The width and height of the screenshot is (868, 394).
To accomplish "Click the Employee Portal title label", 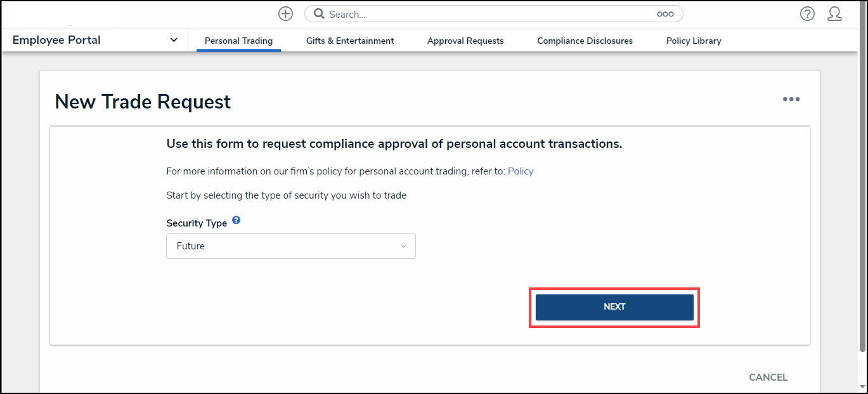I will (x=56, y=40).
